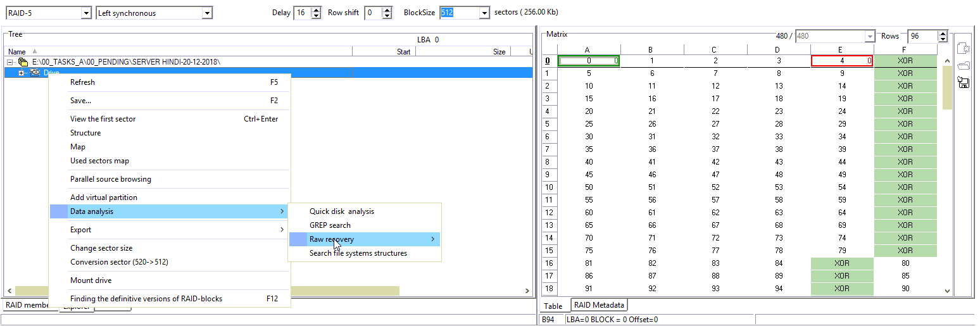Choose Raw recovery from submenu
This screenshot has width=980, height=326.
click(332, 239)
